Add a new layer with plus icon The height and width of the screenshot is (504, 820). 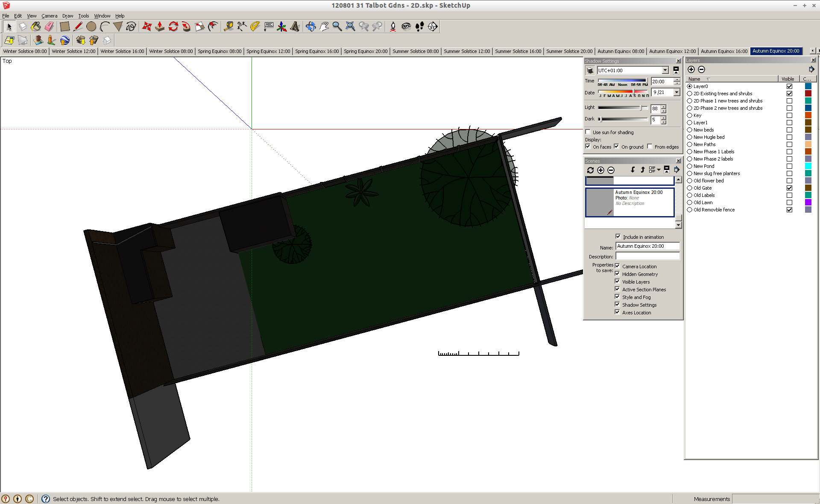[691, 70]
